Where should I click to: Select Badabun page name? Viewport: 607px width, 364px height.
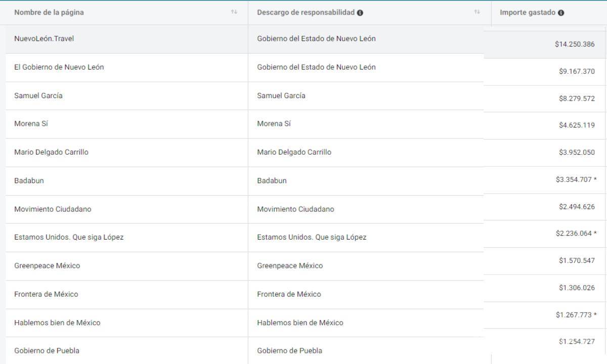click(29, 180)
